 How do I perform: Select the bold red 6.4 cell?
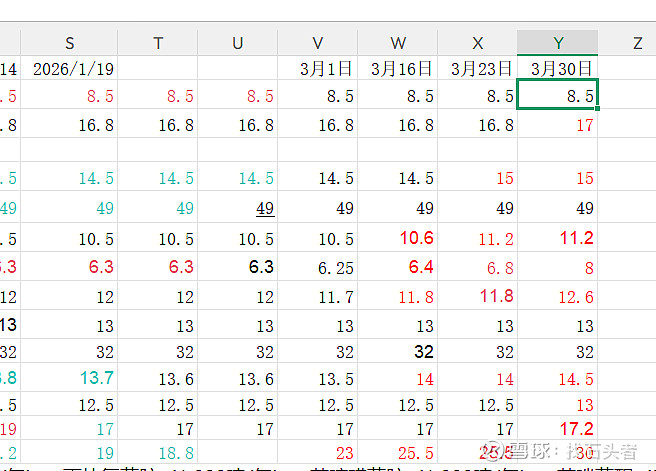pos(397,267)
